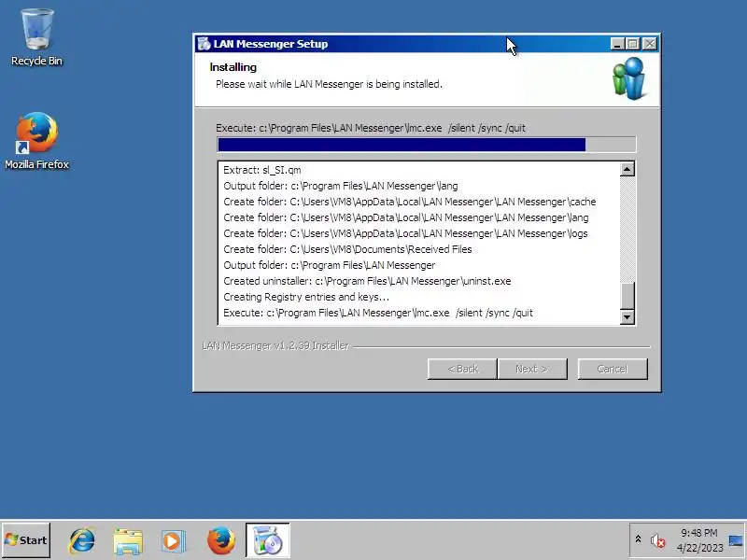The image size is (747, 560).
Task: Maximize the LAN Messenger Setup window
Action: (x=633, y=44)
